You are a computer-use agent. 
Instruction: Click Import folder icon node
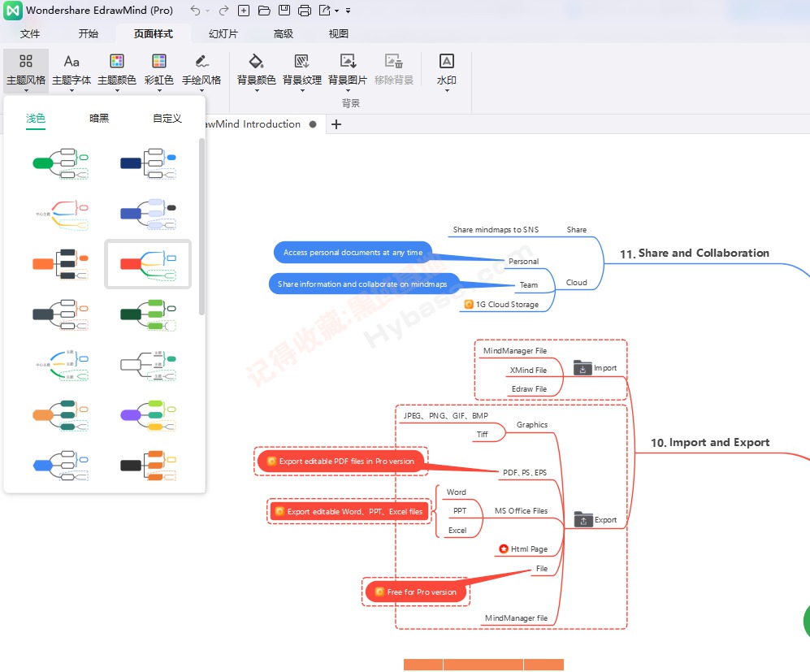coord(583,368)
